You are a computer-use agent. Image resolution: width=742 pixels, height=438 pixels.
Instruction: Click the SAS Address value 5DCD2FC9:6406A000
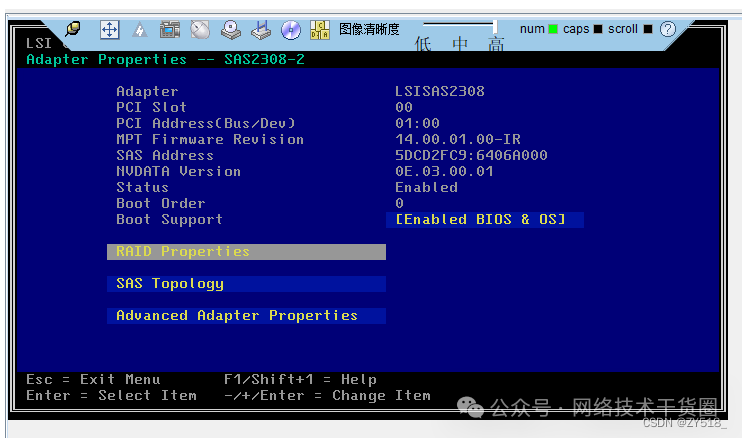[471, 155]
